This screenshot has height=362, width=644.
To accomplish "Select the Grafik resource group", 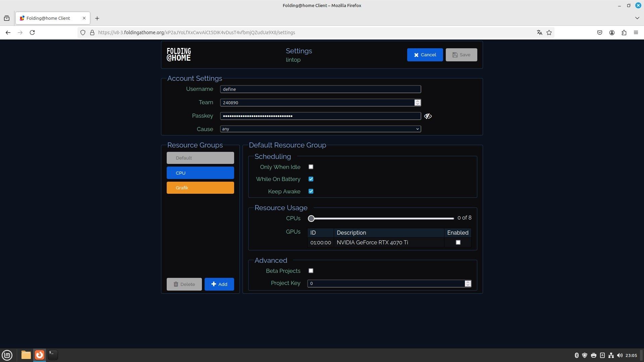I will [x=200, y=188].
